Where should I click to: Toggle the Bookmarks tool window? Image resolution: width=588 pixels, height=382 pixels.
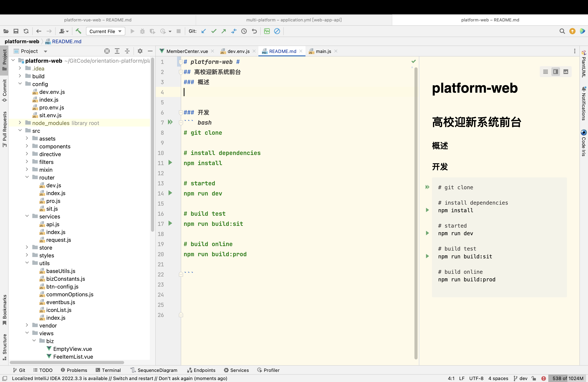[x=4, y=310]
